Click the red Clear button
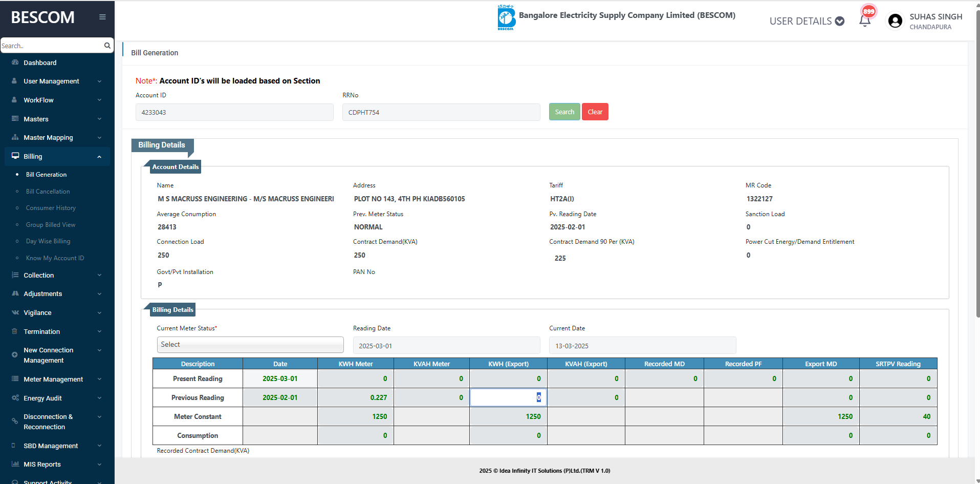The image size is (980, 484). click(595, 112)
